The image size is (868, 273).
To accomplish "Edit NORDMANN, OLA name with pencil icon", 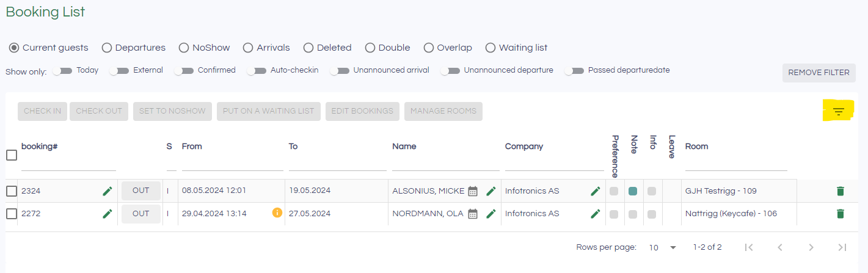I will [x=491, y=214].
